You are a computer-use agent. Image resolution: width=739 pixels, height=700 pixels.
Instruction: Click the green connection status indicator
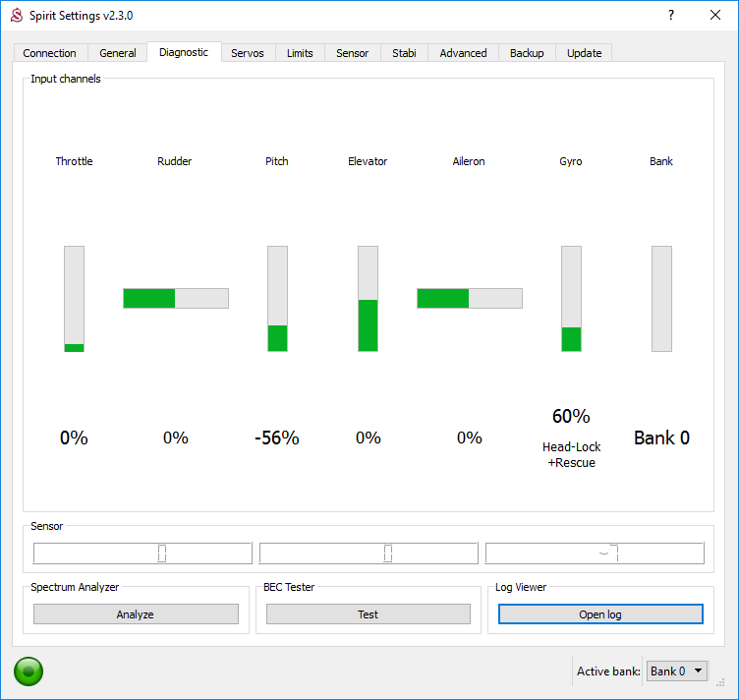point(28,671)
